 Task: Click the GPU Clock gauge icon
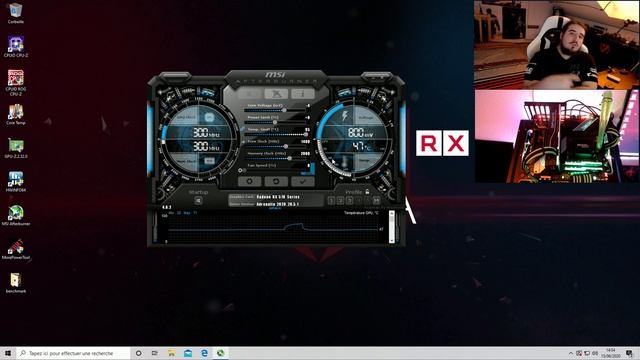[x=209, y=118]
